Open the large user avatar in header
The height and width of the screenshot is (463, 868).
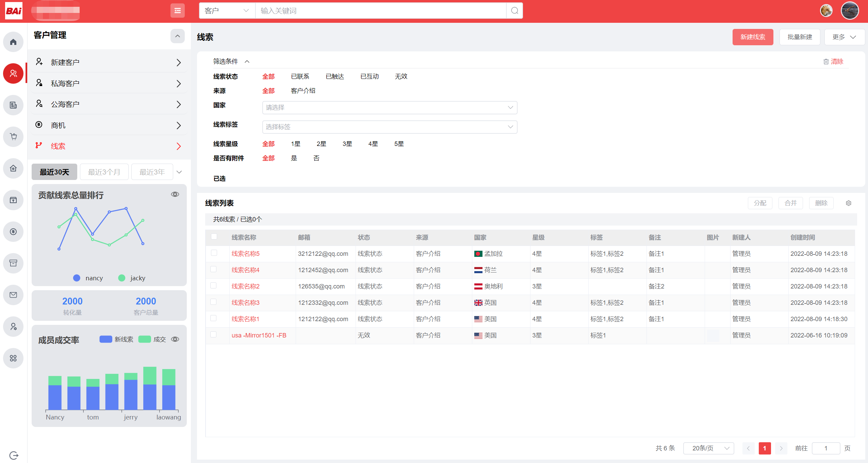click(x=850, y=11)
